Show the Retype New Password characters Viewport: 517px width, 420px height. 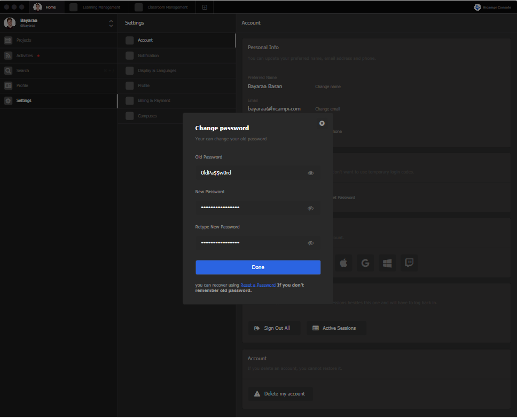310,243
